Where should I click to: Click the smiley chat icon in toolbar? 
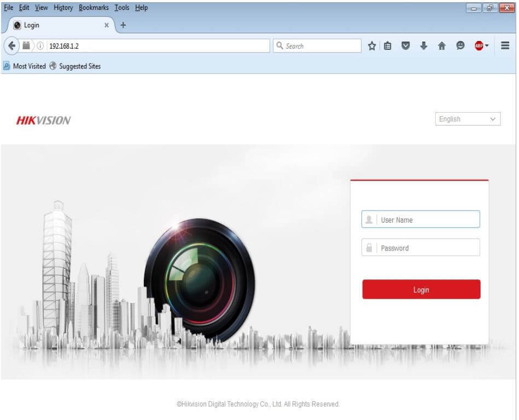pyautogui.click(x=460, y=46)
